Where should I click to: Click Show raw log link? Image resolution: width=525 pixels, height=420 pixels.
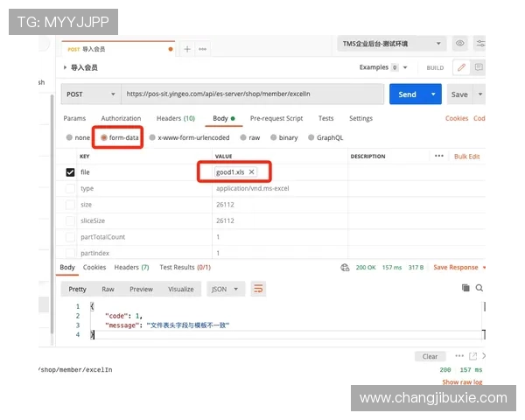point(462,381)
